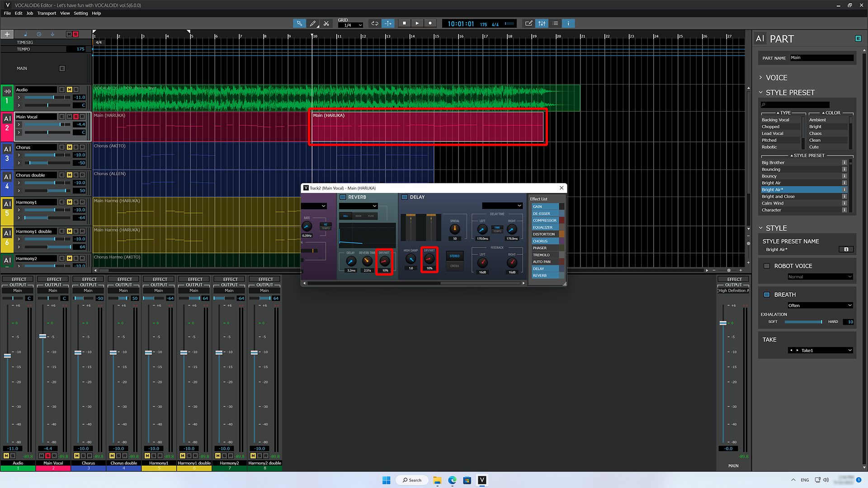The width and height of the screenshot is (868, 488).
Task: Select the Scissors cut tool
Action: [326, 23]
